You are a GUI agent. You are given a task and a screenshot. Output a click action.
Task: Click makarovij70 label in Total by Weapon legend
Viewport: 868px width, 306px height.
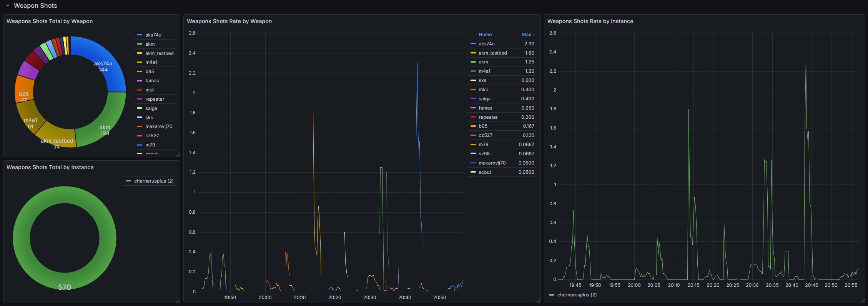click(159, 126)
